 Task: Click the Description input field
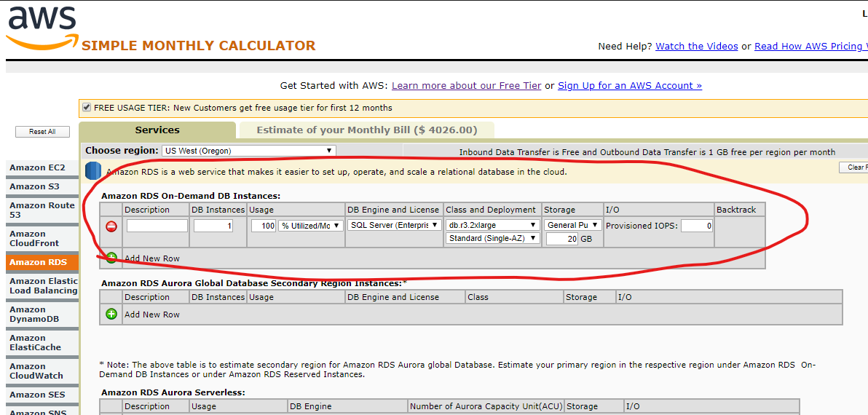tap(157, 226)
